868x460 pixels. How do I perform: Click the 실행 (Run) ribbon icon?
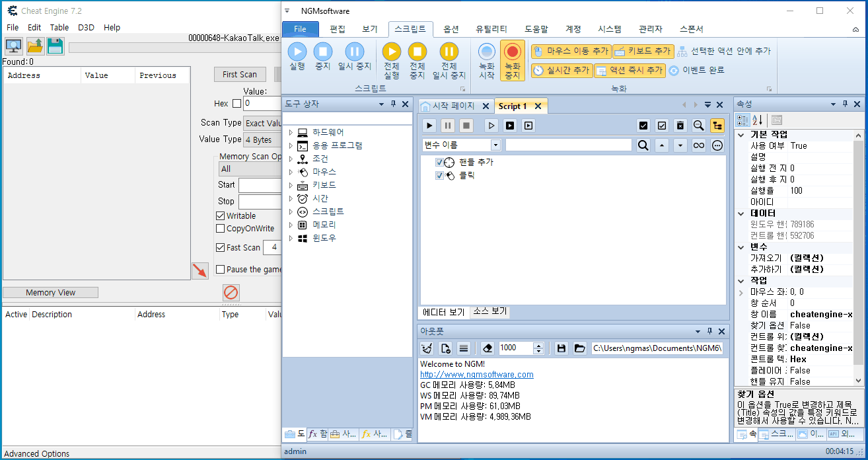(297, 52)
